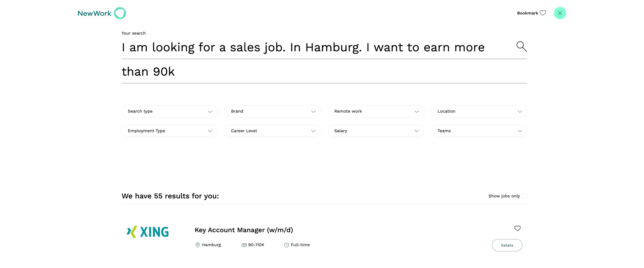Click the Full-time clock icon
Screen dimensions: 644x268
coord(286,245)
